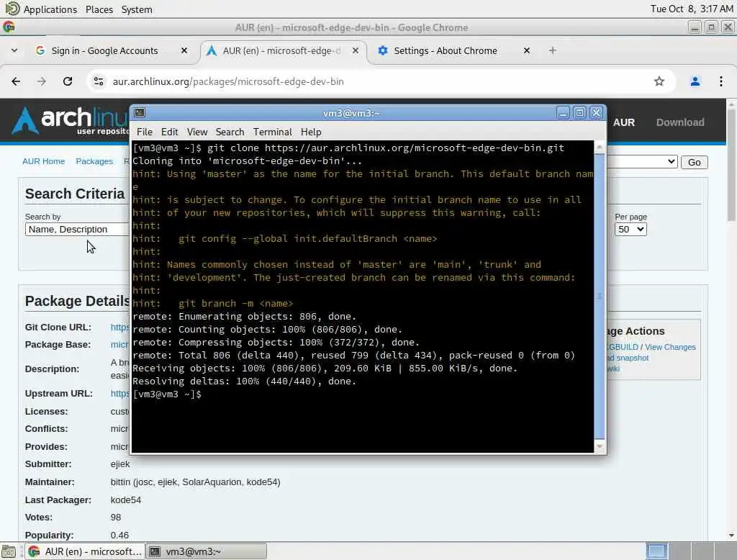Click the Votes value 98
The image size is (737, 560).
[116, 518]
